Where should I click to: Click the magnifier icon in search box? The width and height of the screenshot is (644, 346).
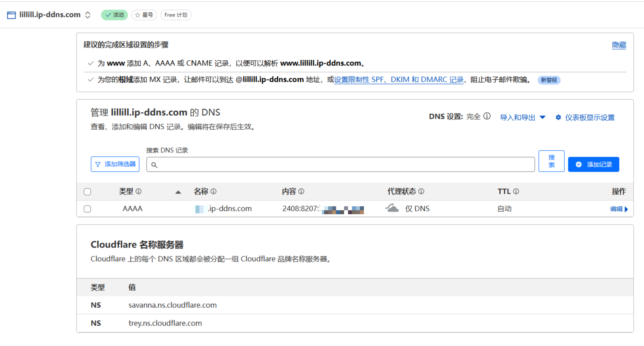tap(154, 165)
